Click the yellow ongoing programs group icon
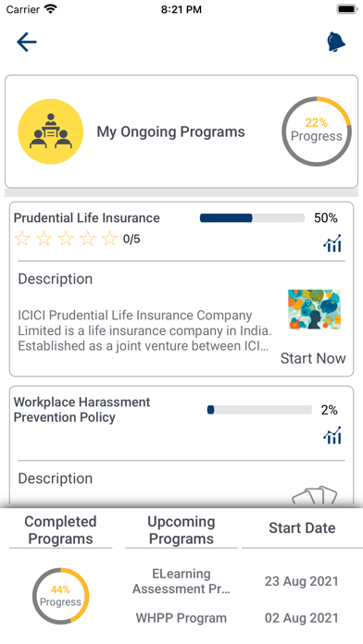The image size is (363, 644). (x=51, y=131)
